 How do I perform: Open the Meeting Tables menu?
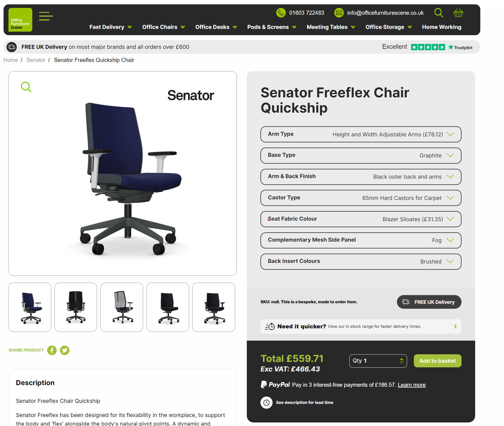tap(331, 27)
